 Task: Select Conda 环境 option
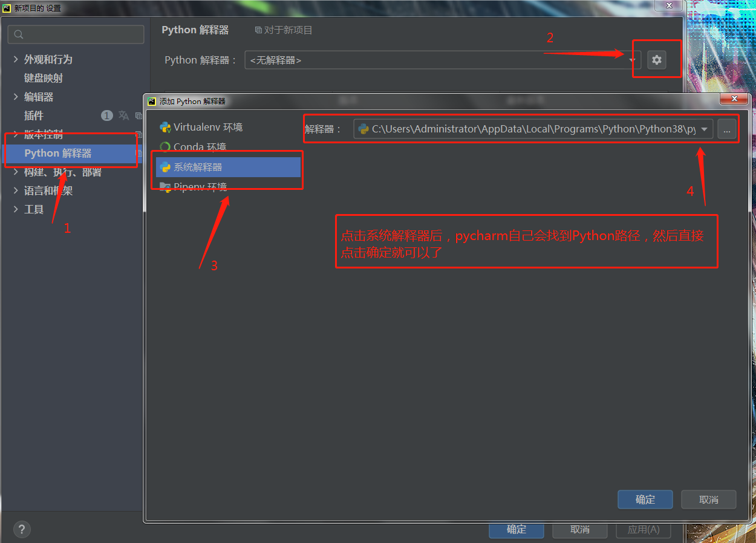(x=228, y=147)
